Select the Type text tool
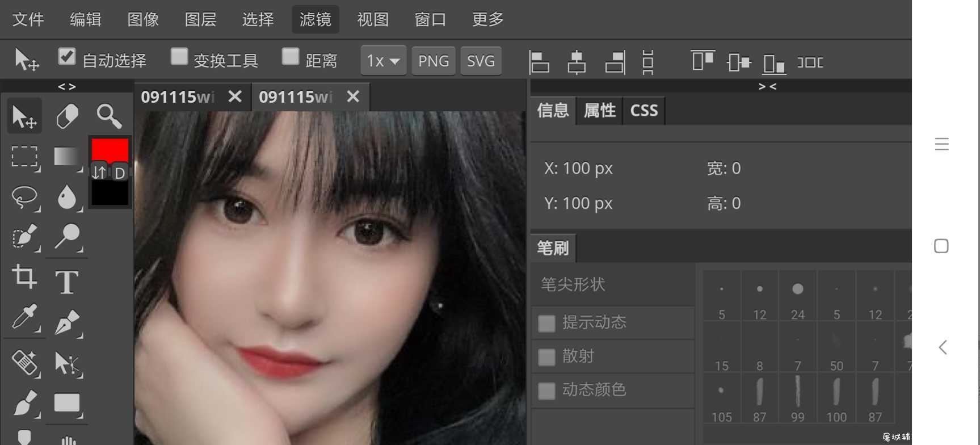The width and height of the screenshot is (980, 445). (x=67, y=281)
